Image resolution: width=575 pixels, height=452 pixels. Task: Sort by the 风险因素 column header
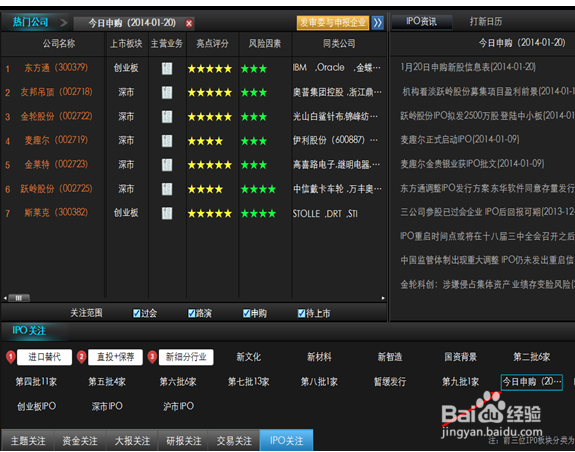264,44
